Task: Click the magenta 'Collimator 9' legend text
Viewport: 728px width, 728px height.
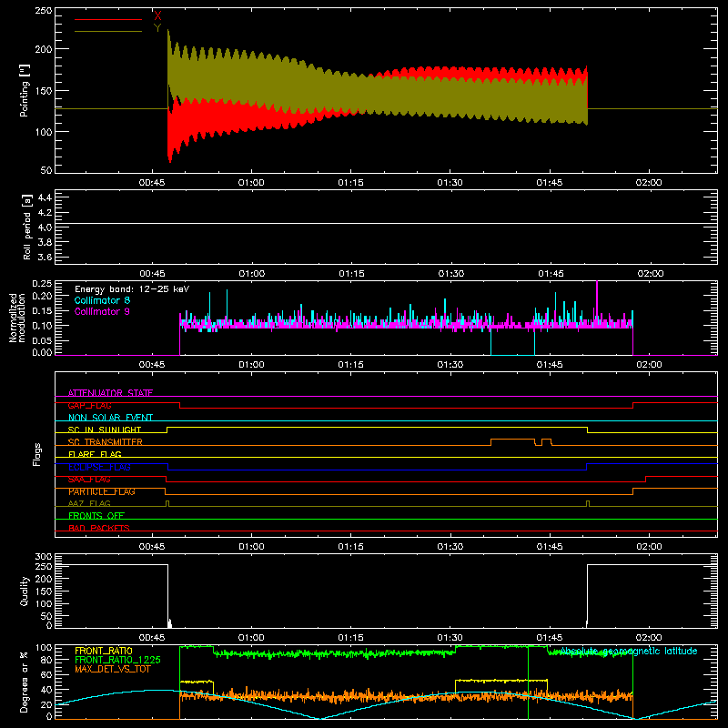Action: (x=102, y=311)
